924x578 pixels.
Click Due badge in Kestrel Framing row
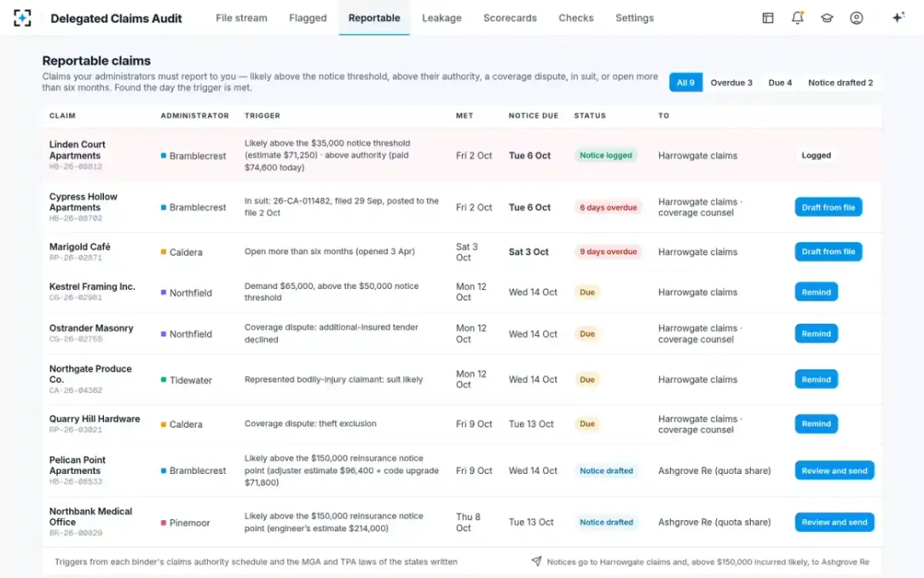click(x=588, y=292)
